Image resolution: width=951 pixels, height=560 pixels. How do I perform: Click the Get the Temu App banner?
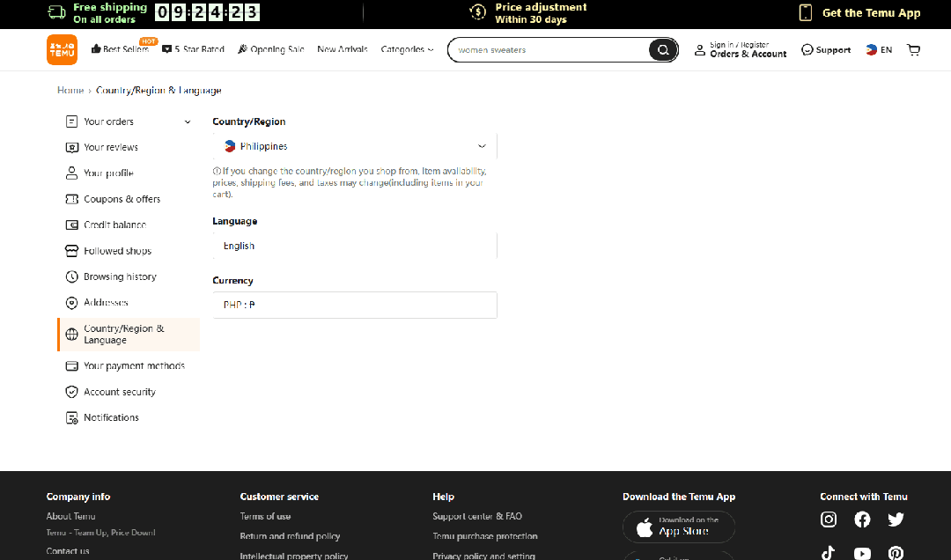[x=860, y=12]
